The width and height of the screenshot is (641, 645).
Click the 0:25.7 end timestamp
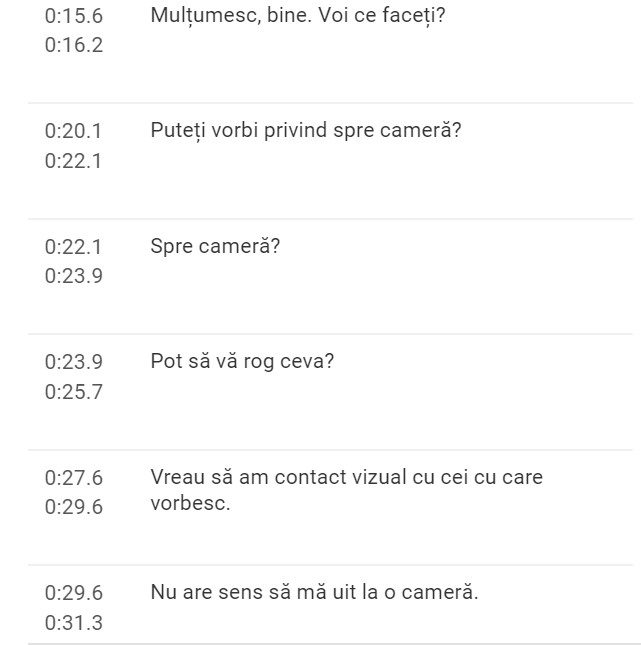74,392
